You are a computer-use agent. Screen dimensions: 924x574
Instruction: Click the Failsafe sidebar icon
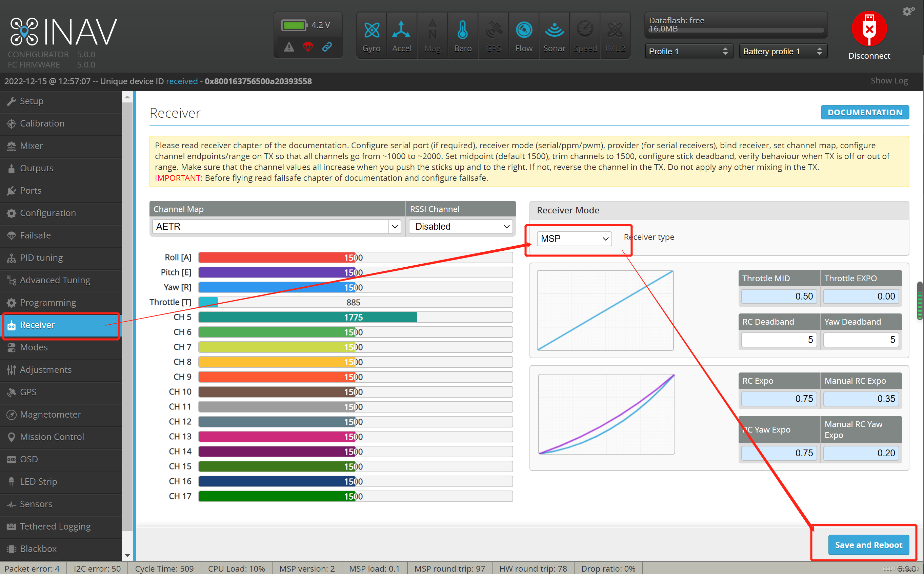tap(12, 235)
